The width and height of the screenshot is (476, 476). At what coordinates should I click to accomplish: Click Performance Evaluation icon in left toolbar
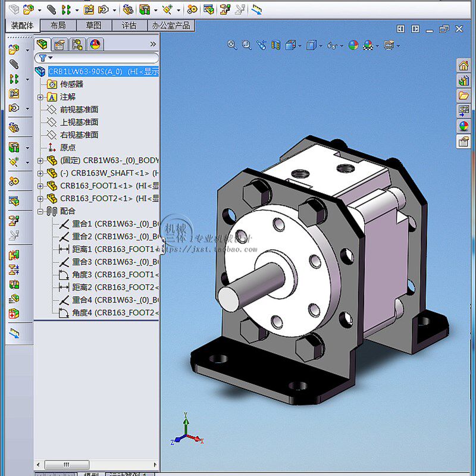(x=14, y=314)
